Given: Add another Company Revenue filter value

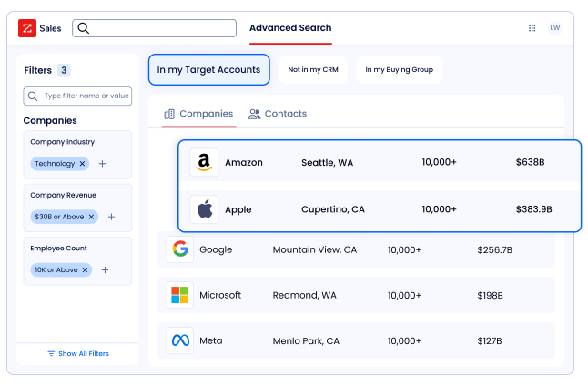Looking at the screenshot, I should tap(111, 217).
